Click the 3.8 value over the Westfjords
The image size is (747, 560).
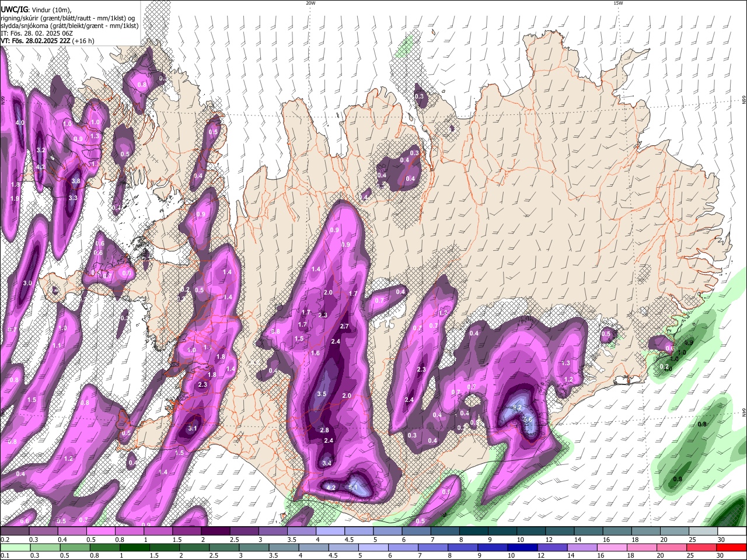(x=75, y=181)
